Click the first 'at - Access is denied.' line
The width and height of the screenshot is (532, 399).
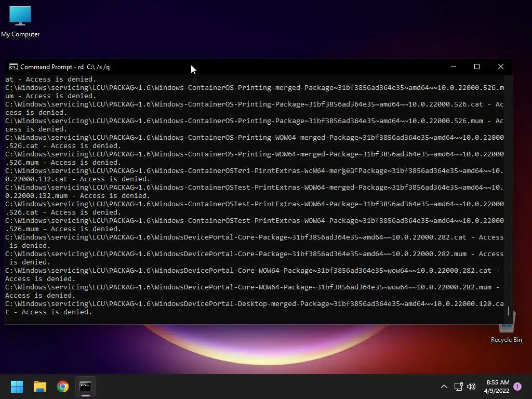pos(50,79)
